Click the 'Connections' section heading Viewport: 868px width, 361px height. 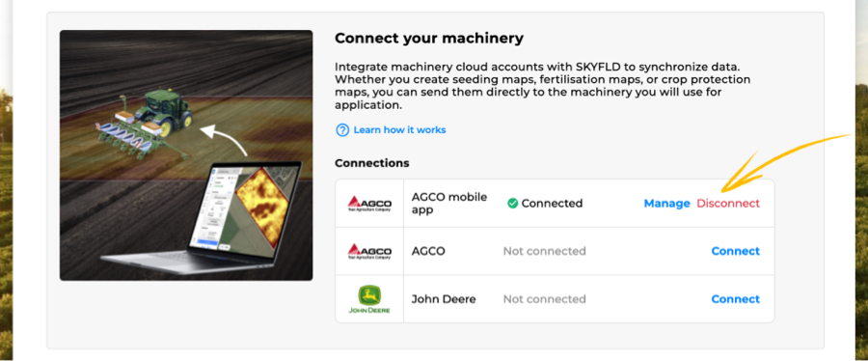pos(372,163)
